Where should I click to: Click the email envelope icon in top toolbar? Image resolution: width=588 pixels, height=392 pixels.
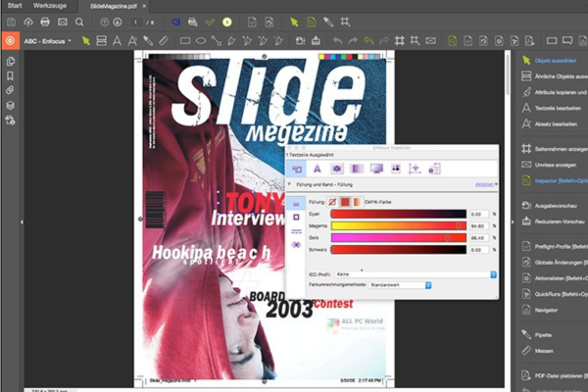(x=63, y=23)
